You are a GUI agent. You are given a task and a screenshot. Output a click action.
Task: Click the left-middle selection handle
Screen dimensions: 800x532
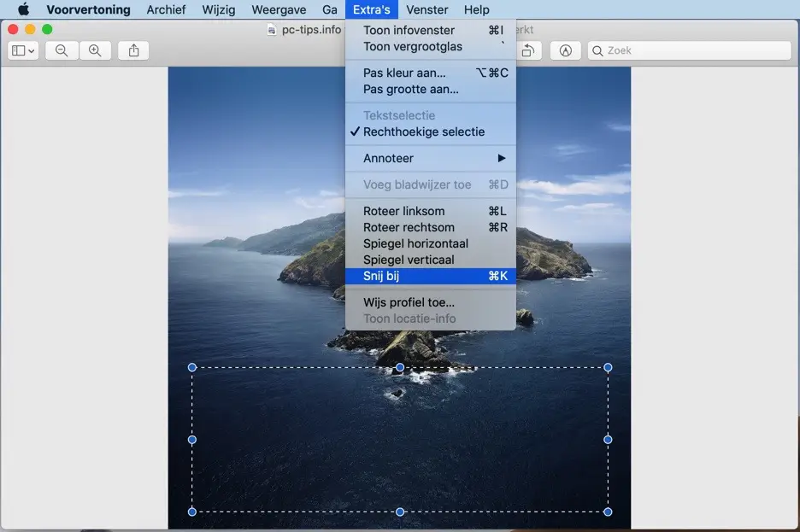click(x=192, y=440)
